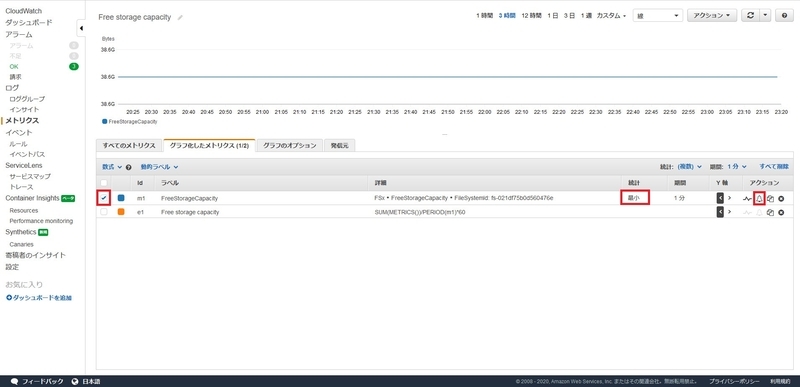Duplicate the e1 expression row
The width and height of the screenshot is (800, 387).
click(770, 212)
